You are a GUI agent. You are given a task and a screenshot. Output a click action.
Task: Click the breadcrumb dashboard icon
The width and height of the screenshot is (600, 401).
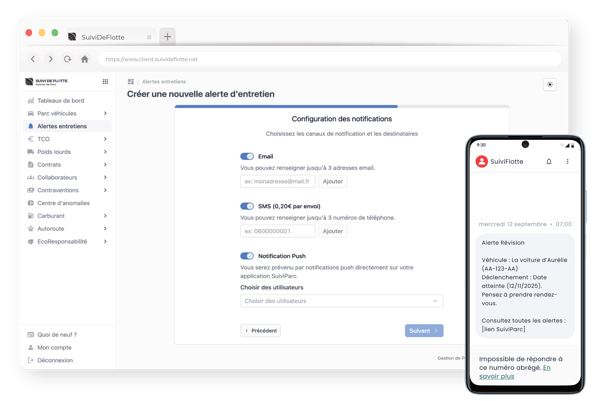[x=131, y=82]
